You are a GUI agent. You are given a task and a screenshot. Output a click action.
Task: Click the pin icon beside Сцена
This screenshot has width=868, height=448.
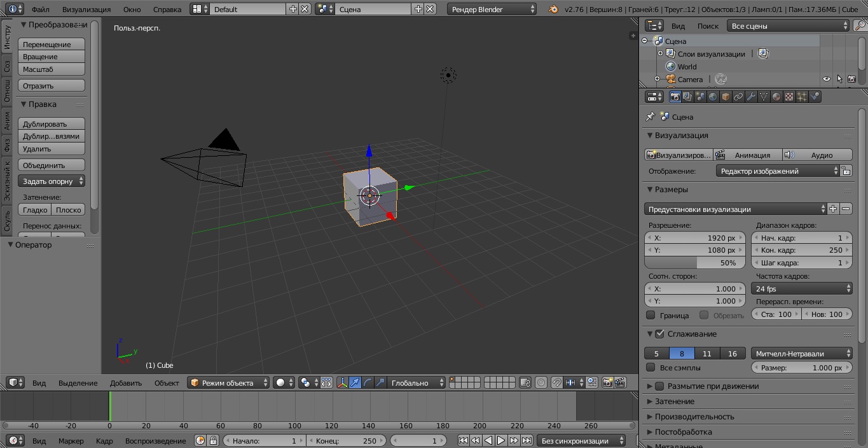pos(650,116)
